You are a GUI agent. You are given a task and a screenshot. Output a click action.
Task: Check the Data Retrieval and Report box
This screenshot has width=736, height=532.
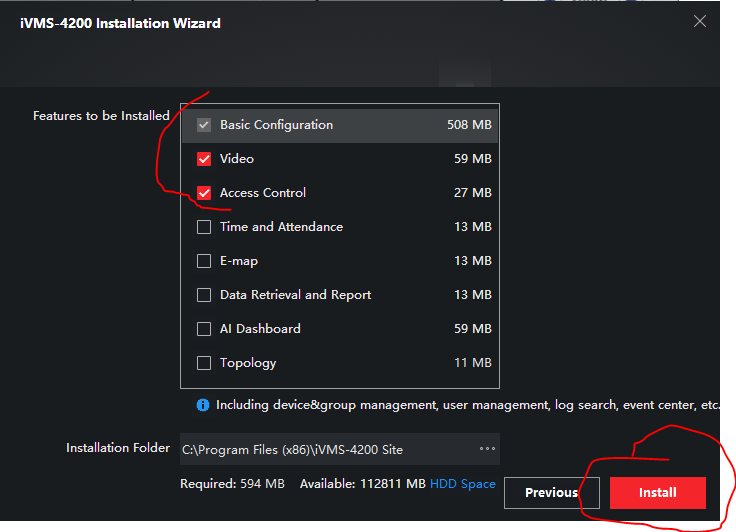click(x=204, y=295)
